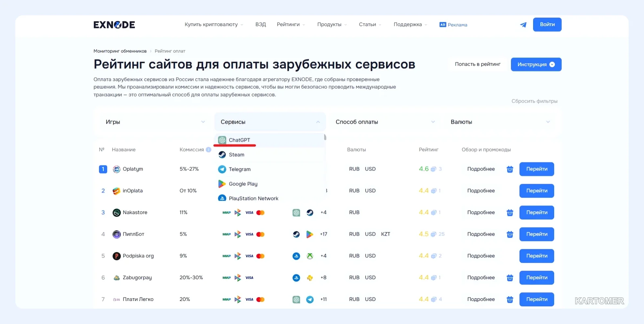Viewport: 644px width, 324px height.
Task: Click the Комиссия column header
Action: [x=192, y=150]
